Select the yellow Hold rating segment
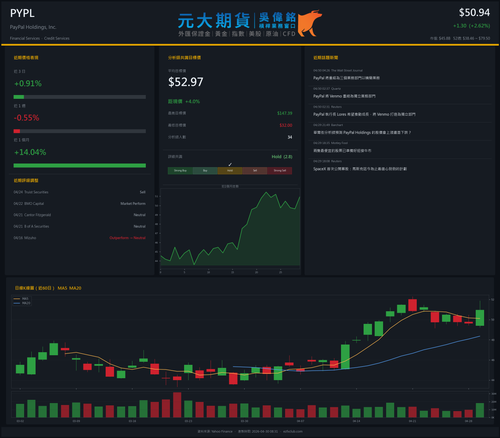The height and width of the screenshot is (438, 500). pyautogui.click(x=230, y=171)
